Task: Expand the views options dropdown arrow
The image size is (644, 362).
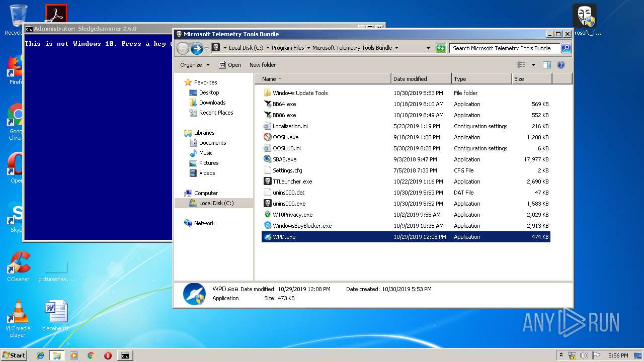Action: point(533,65)
